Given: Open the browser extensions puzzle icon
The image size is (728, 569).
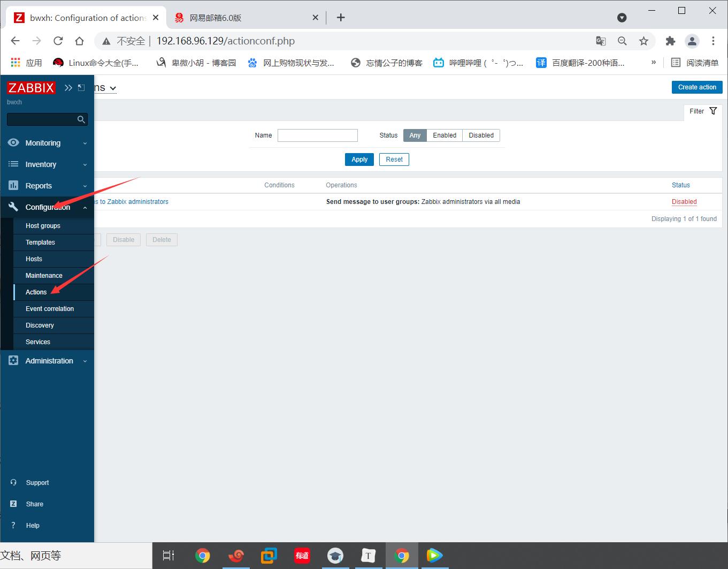Looking at the screenshot, I should coord(670,41).
